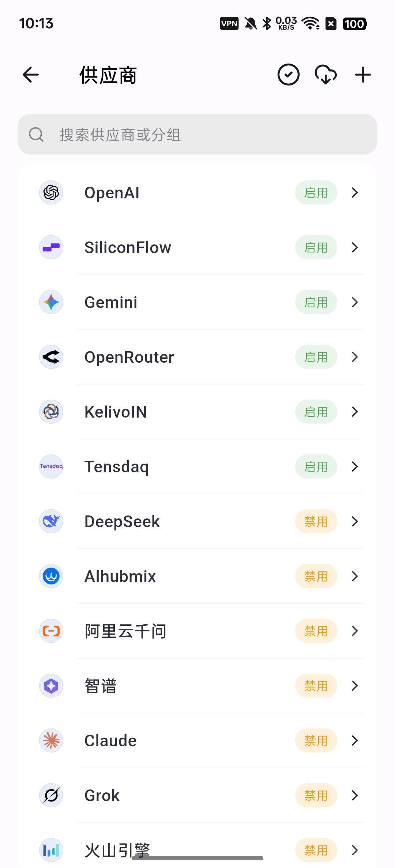Viewport: 395px width, 868px height.
Task: Focus the 搜索供应商或分组 search field
Action: click(197, 134)
